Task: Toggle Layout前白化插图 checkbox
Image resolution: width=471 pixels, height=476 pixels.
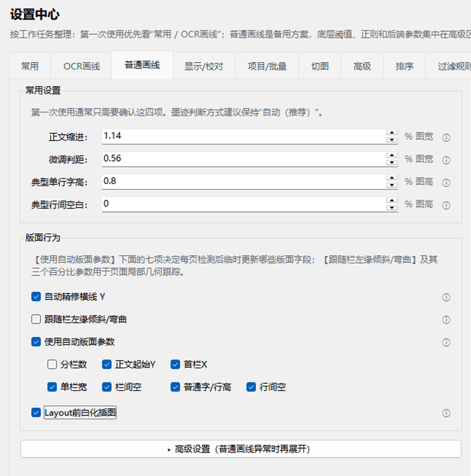Action: point(36,413)
